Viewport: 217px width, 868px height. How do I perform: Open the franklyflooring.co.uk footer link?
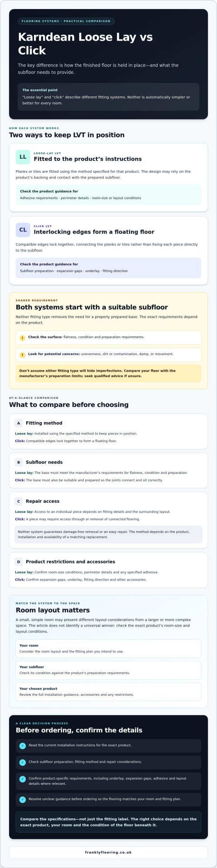108,852
